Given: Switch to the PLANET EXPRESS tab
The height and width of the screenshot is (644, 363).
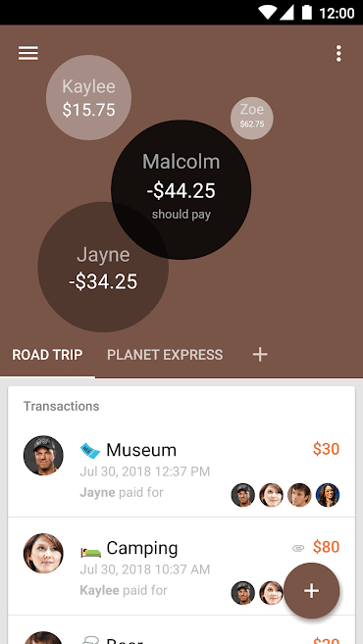Looking at the screenshot, I should [x=165, y=355].
